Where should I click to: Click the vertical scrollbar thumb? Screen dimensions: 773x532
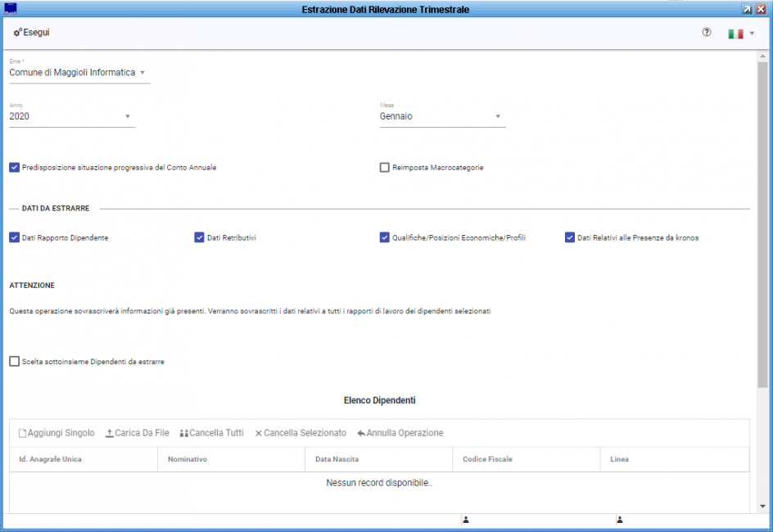click(762, 224)
